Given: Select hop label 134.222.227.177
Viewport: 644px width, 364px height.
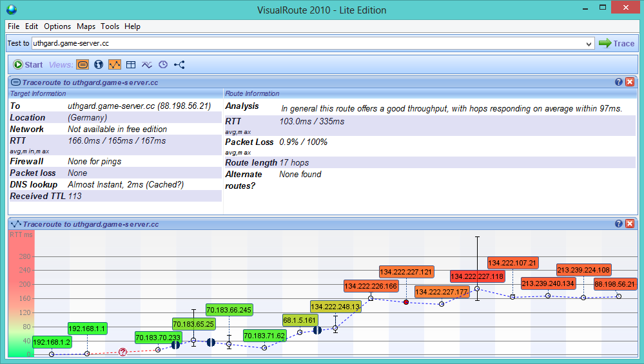Looking at the screenshot, I should [x=441, y=292].
